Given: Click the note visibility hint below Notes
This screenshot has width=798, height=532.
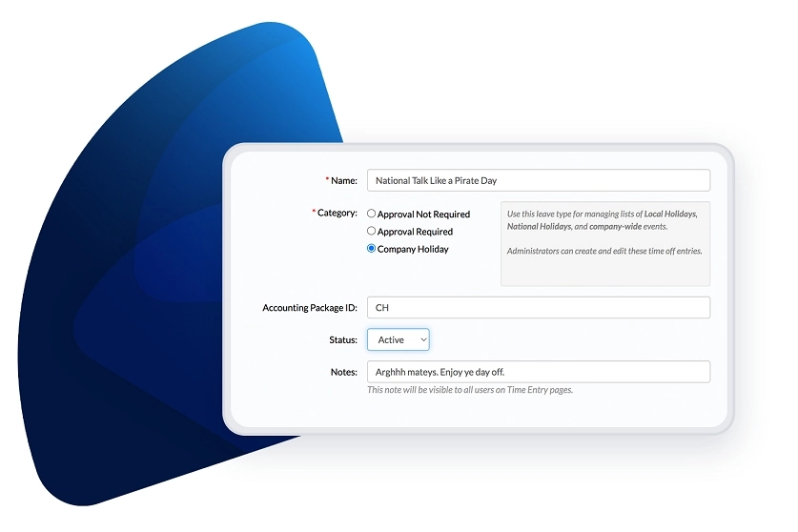Looking at the screenshot, I should point(470,390).
